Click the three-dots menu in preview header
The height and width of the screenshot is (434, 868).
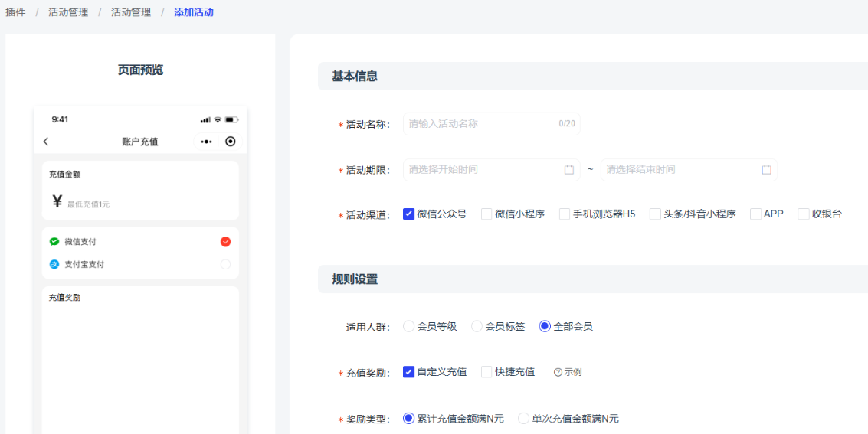pyautogui.click(x=206, y=142)
